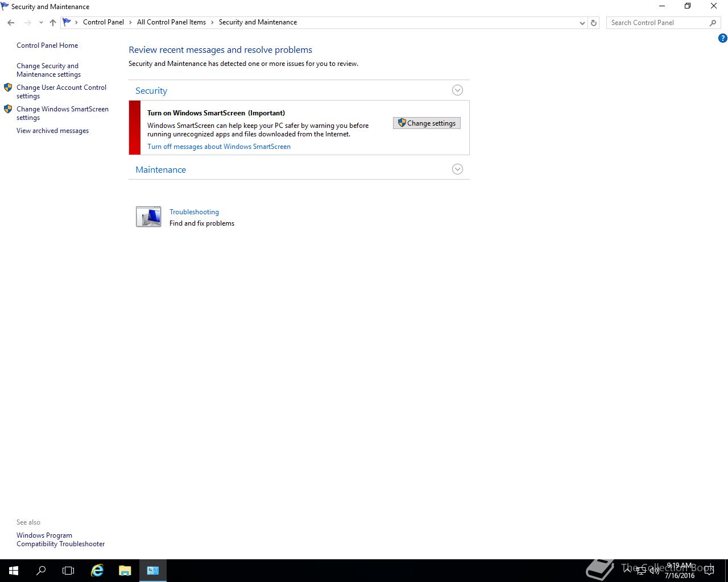The image size is (728, 582).
Task: Open the Troubleshooting link
Action: 194,212
